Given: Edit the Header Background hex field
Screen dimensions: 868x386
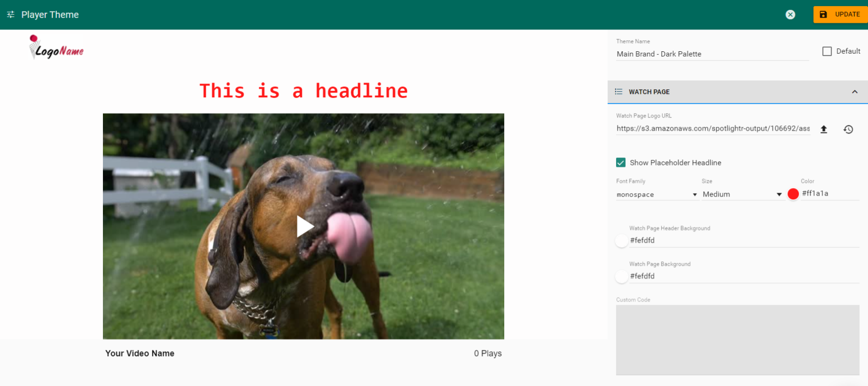Looking at the screenshot, I should [x=744, y=240].
